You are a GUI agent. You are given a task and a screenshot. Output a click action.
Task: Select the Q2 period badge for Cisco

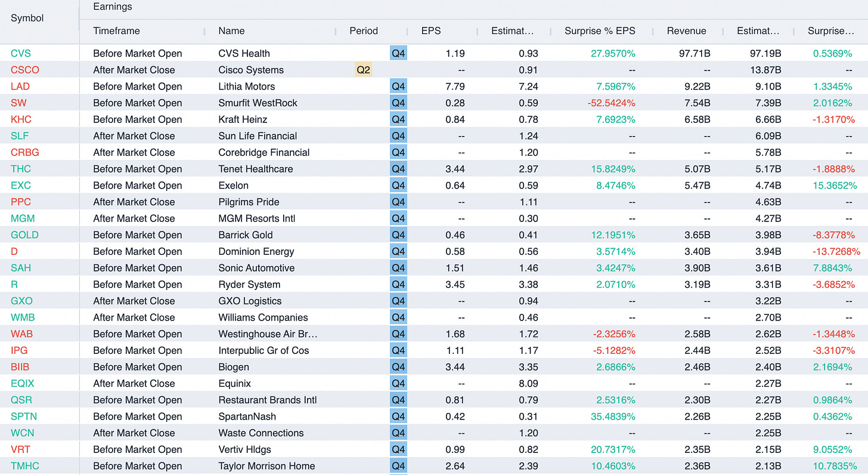pos(363,70)
